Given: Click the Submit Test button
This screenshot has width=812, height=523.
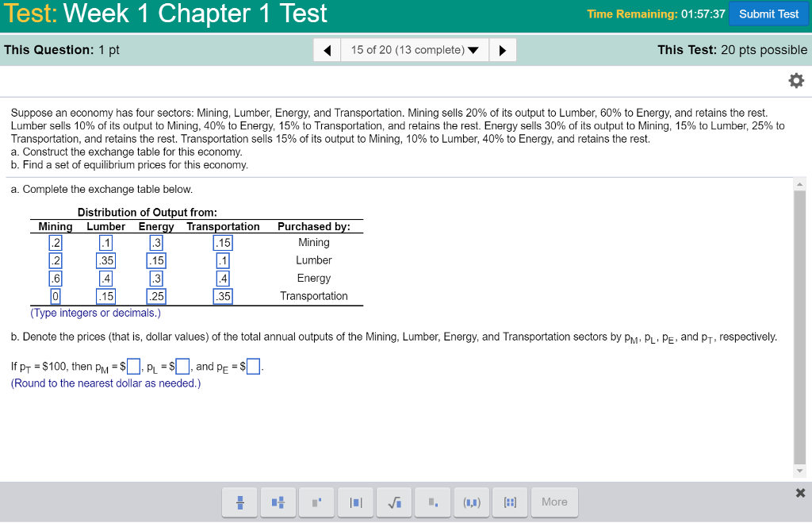Looking at the screenshot, I should [x=768, y=13].
